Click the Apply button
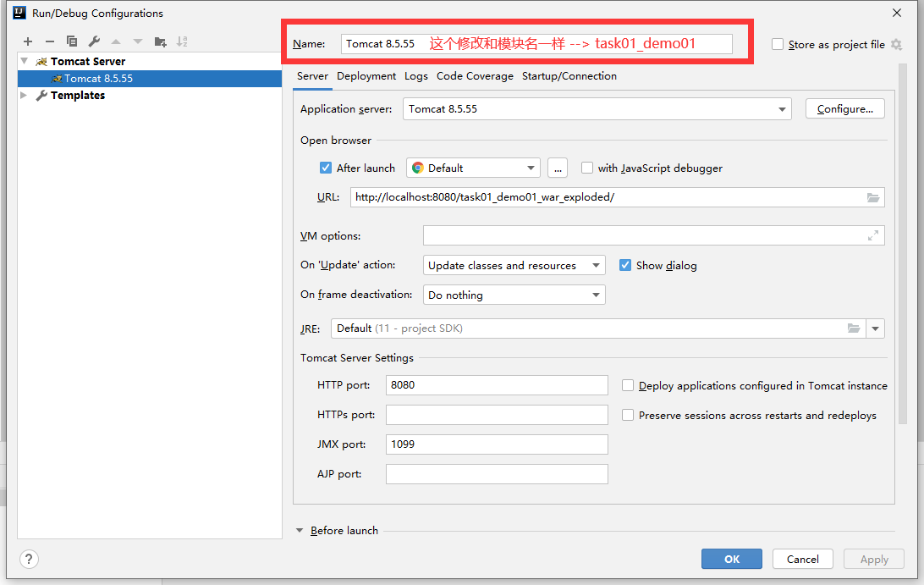 [x=874, y=559]
